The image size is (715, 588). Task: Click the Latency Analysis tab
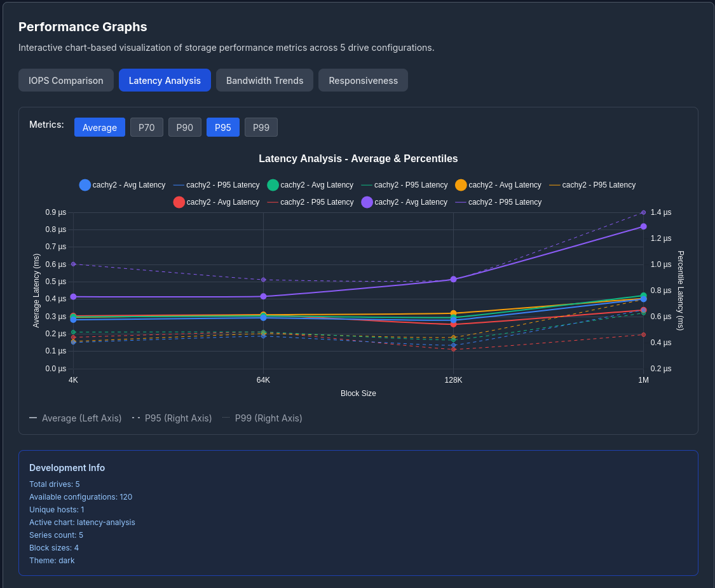tap(165, 80)
